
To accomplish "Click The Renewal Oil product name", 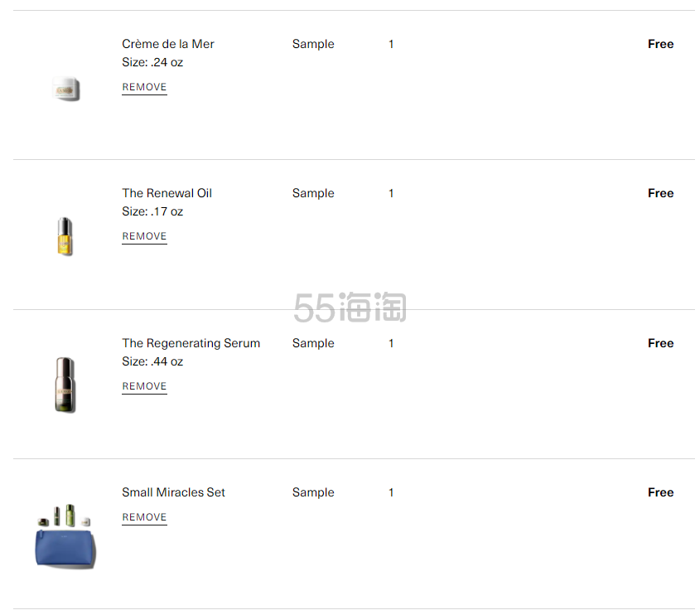I will click(x=167, y=193).
